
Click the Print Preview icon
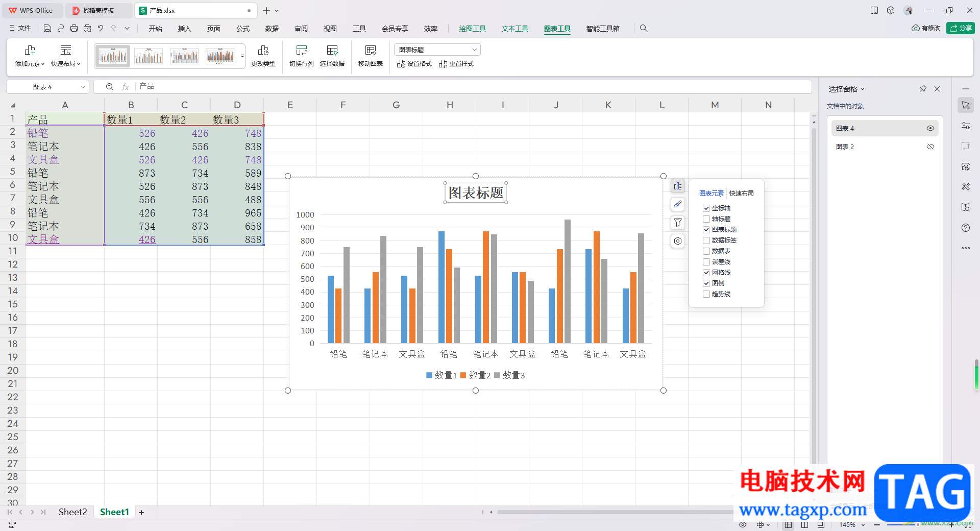[x=87, y=29]
